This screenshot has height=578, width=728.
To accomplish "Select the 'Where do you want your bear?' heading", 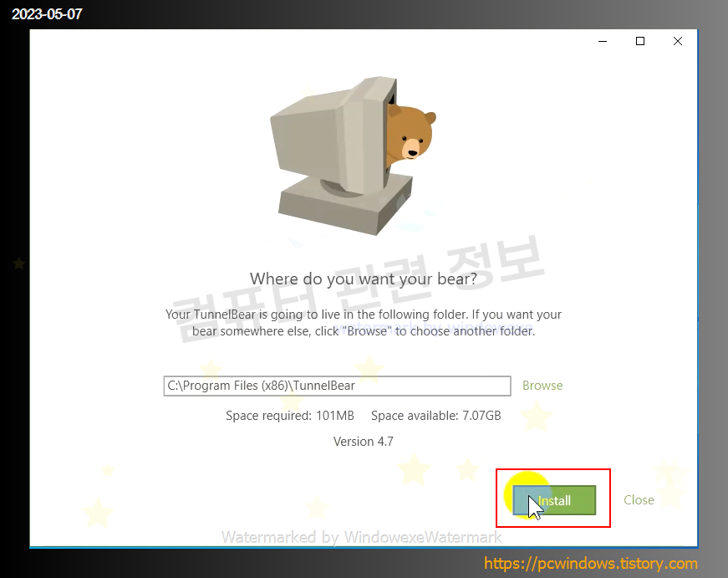I will point(363,279).
